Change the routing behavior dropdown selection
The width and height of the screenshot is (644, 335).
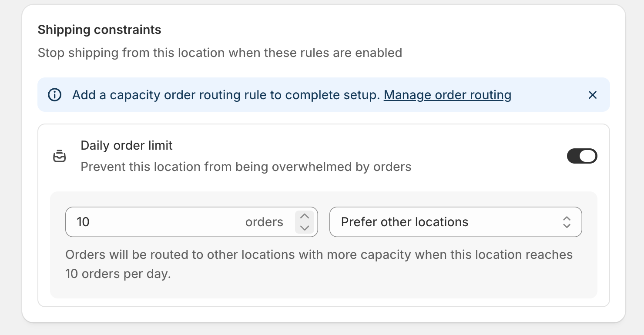(456, 222)
